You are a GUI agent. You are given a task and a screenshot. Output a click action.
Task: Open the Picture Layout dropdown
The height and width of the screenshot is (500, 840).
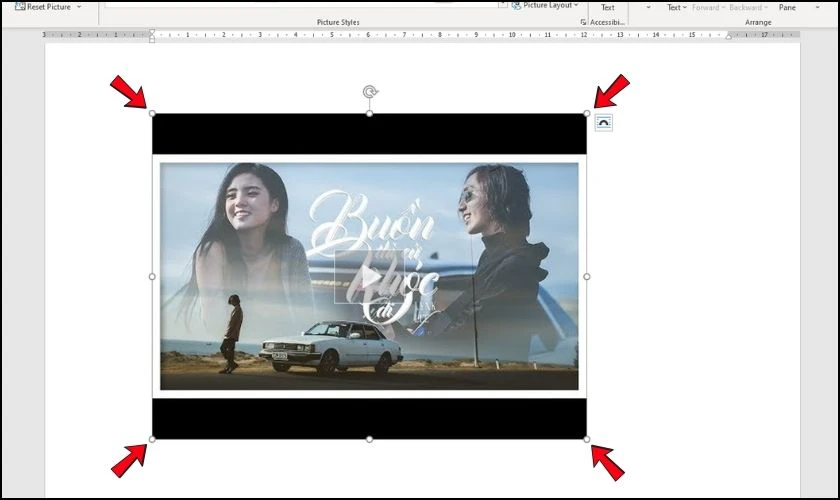545,5
